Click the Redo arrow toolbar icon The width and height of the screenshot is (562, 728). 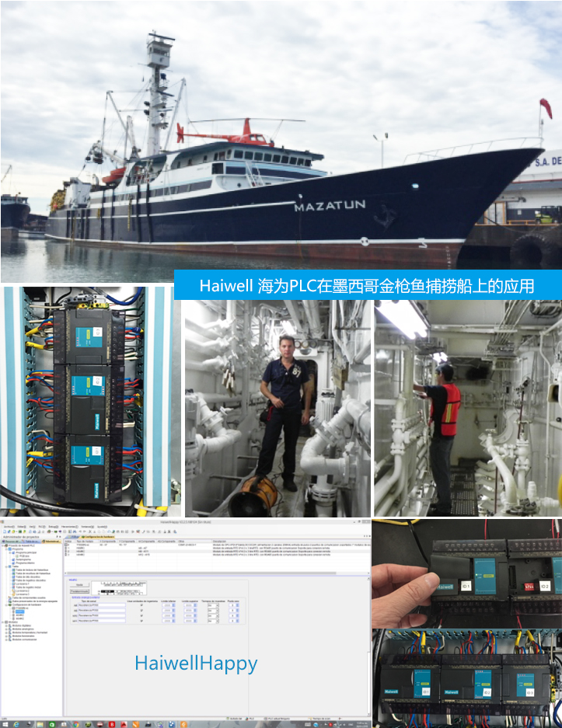tap(85, 531)
